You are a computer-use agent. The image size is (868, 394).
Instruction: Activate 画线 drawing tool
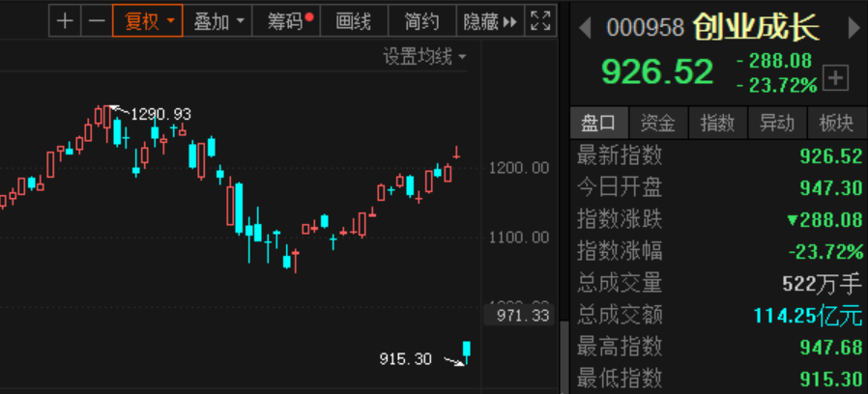(354, 21)
